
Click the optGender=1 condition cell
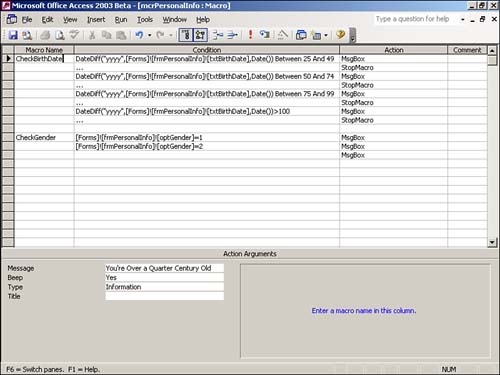207,137
